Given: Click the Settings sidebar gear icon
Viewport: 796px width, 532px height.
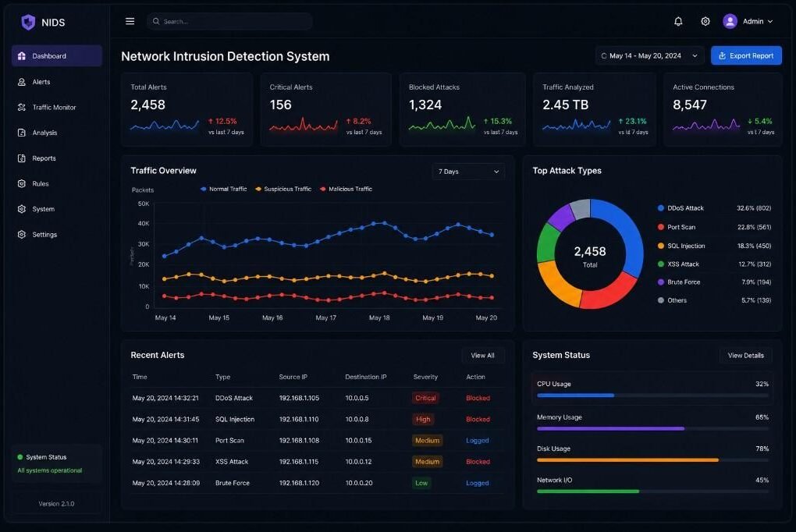Looking at the screenshot, I should (21, 235).
